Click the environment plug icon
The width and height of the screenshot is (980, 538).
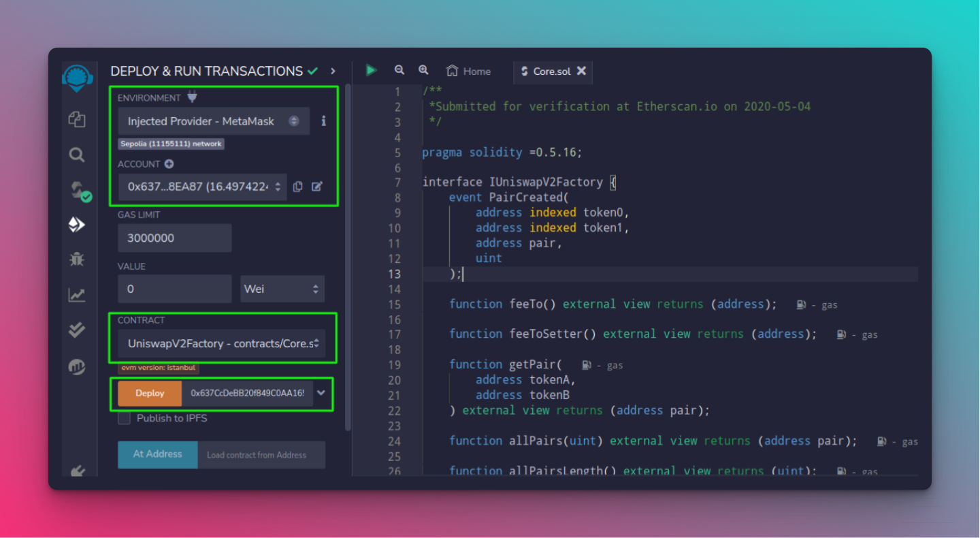tap(193, 97)
